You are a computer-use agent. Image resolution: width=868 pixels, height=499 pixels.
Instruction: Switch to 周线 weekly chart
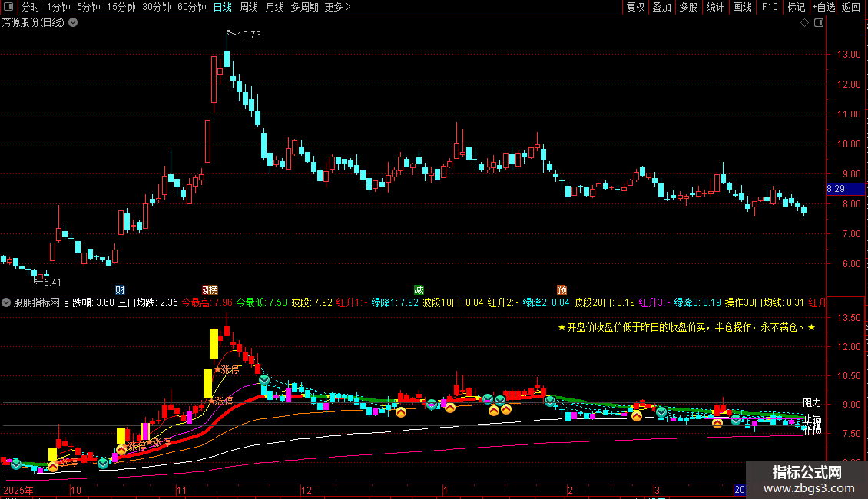tap(249, 7)
